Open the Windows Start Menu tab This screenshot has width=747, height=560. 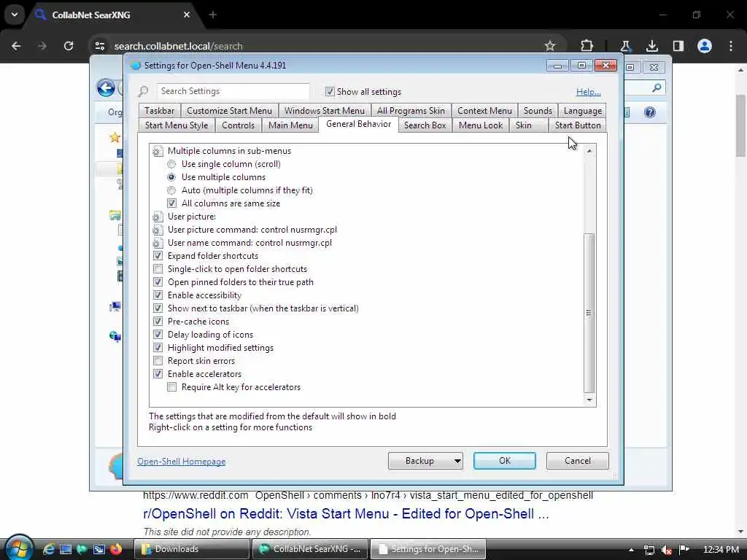coord(325,111)
